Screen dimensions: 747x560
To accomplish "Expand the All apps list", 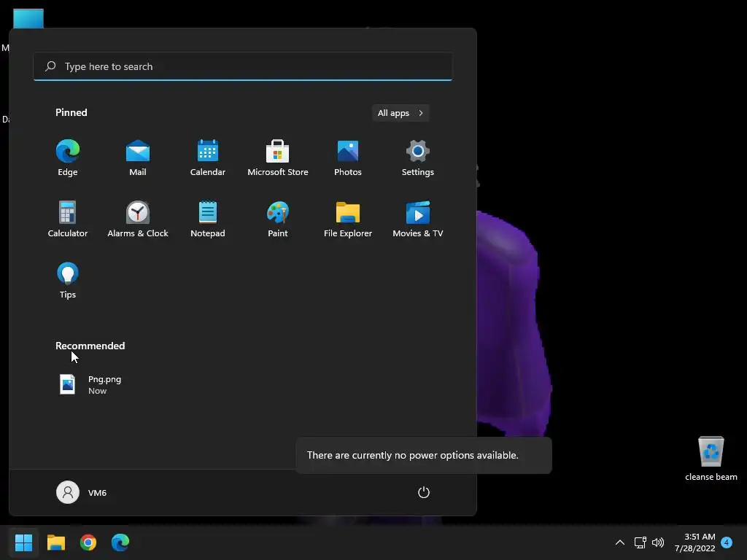I will point(400,113).
